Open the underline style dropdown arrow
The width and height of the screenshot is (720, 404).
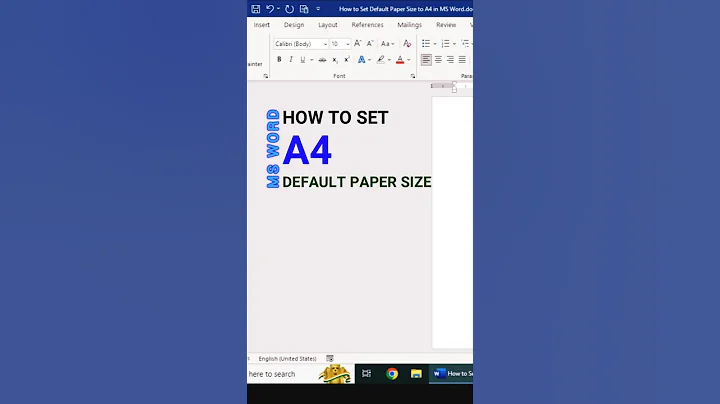311,60
